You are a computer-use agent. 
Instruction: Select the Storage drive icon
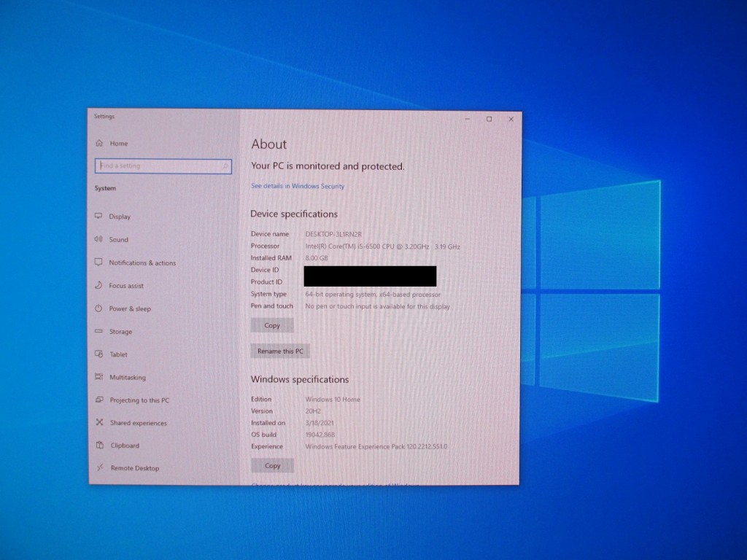coord(98,332)
